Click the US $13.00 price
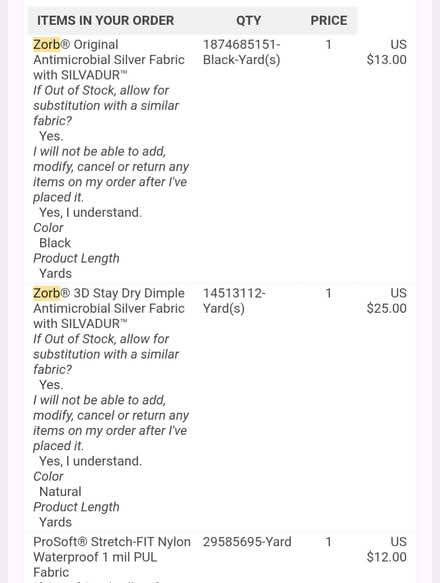The image size is (440, 583). pos(386,52)
